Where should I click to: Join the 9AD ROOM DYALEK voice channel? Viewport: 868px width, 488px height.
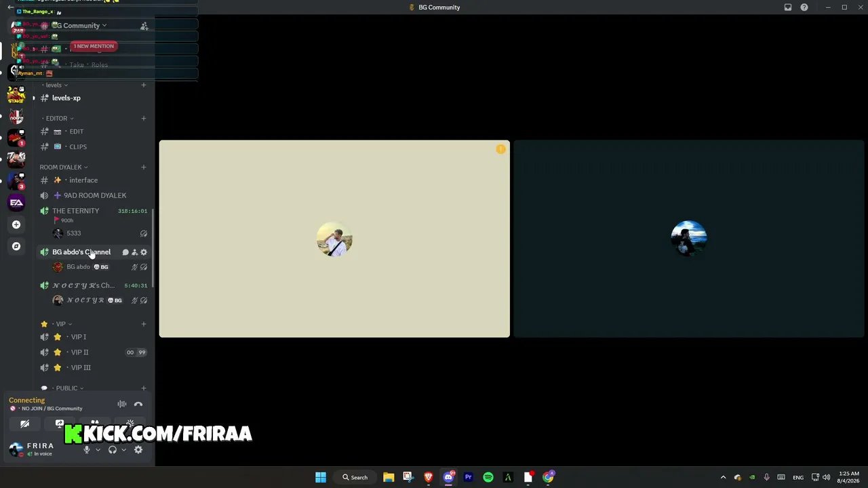coord(94,195)
